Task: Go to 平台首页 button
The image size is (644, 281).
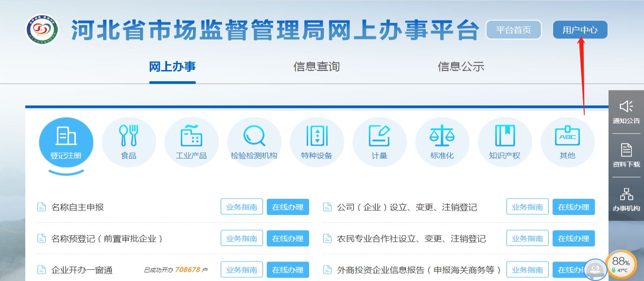Action: tap(513, 30)
